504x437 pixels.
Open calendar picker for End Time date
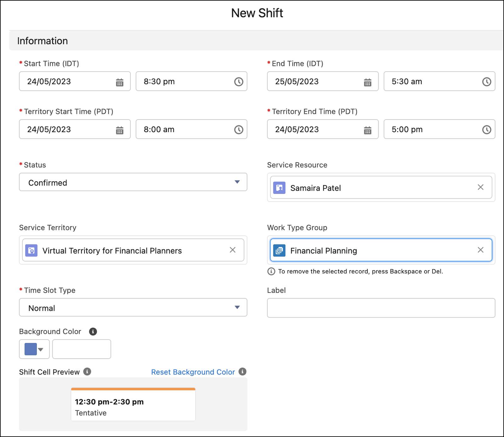367,82
